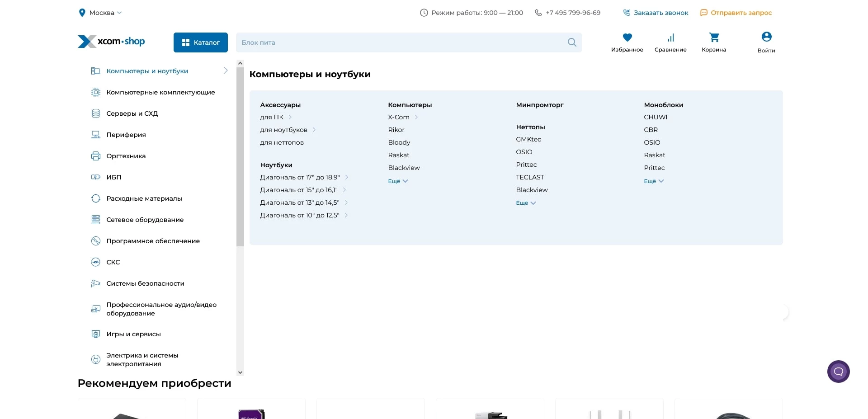Click the Сравнение bar chart icon
Image resolution: width=868 pixels, height=419 pixels.
[670, 38]
